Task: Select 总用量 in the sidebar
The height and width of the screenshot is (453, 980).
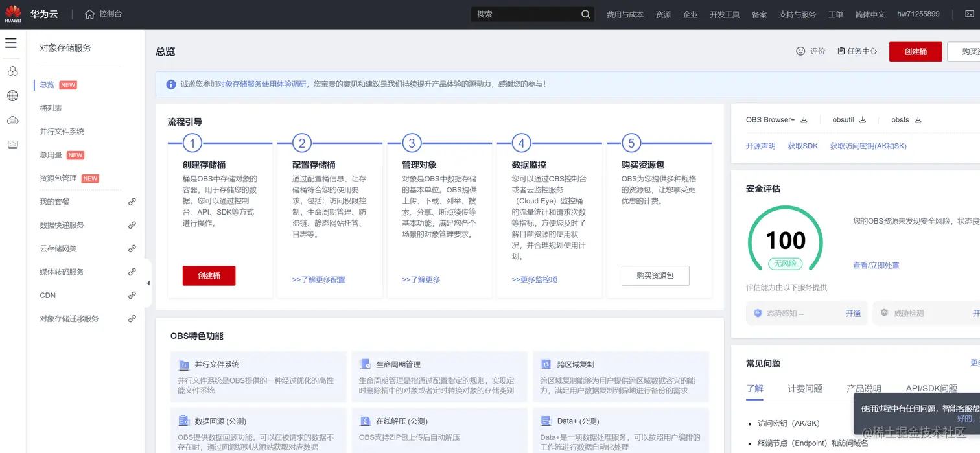Action: (51, 155)
